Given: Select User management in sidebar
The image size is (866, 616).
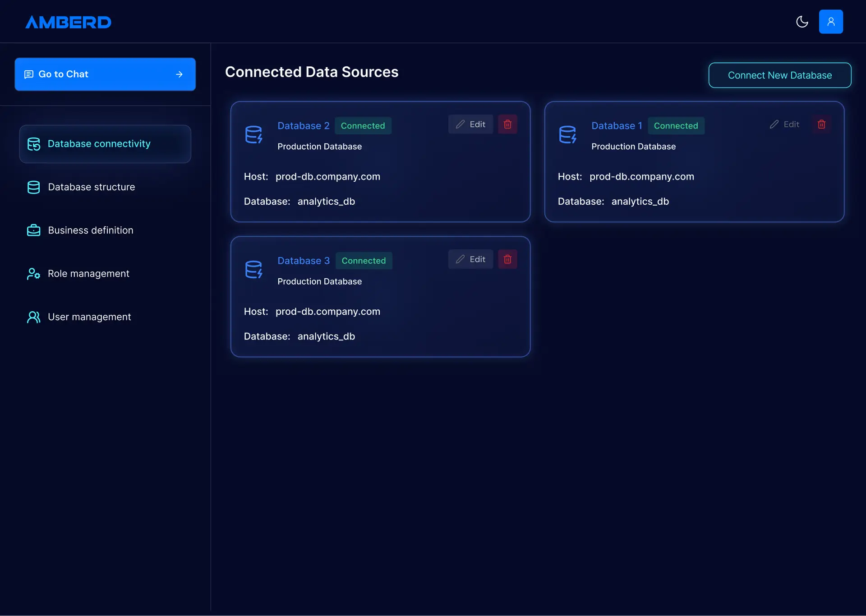Looking at the screenshot, I should click(89, 317).
